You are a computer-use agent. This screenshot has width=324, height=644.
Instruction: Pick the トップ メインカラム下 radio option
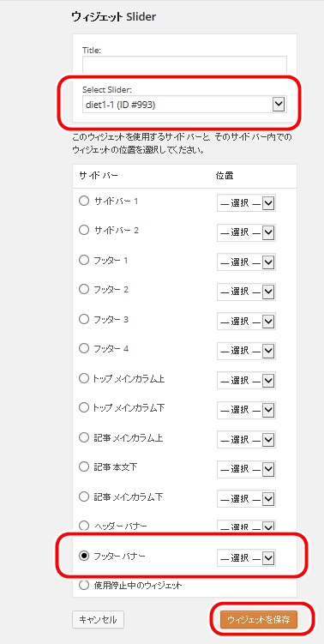pos(84,408)
